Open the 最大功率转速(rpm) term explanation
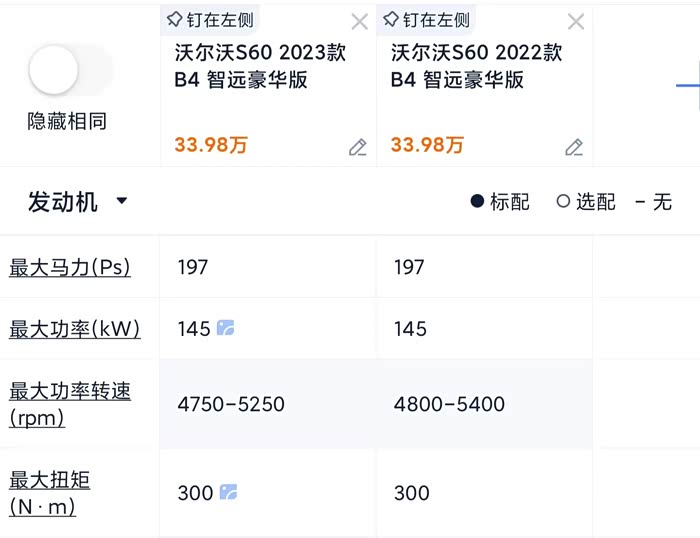The width and height of the screenshot is (700, 538). coord(70,403)
